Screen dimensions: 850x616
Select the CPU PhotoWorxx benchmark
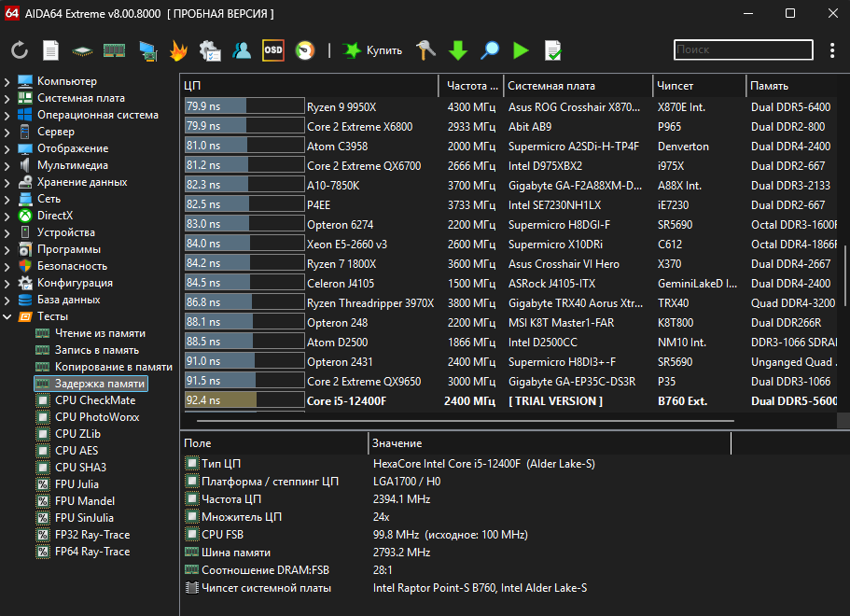(96, 418)
